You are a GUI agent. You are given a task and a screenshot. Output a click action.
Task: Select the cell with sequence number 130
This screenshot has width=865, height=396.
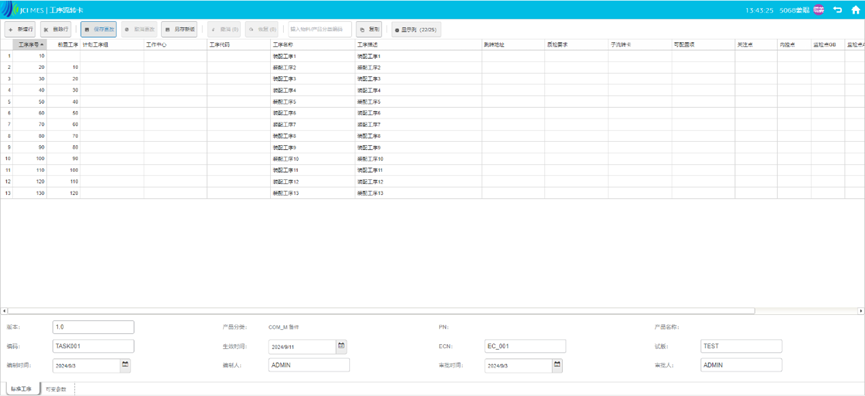(x=30, y=193)
